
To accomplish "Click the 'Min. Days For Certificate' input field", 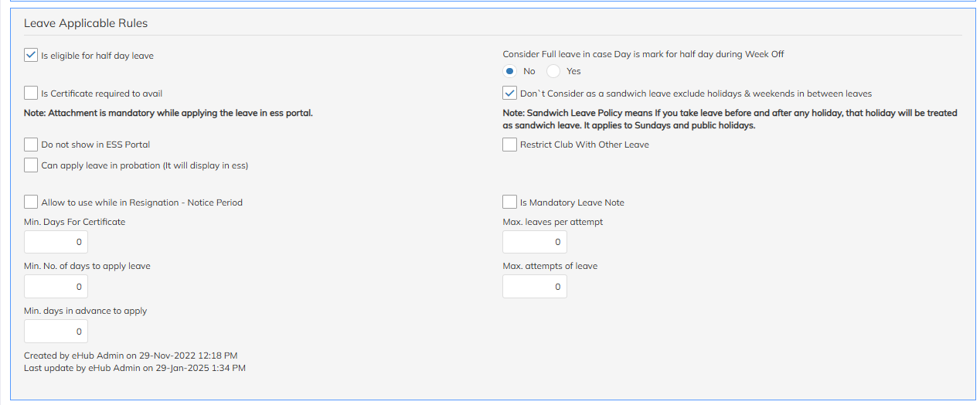I will click(56, 242).
